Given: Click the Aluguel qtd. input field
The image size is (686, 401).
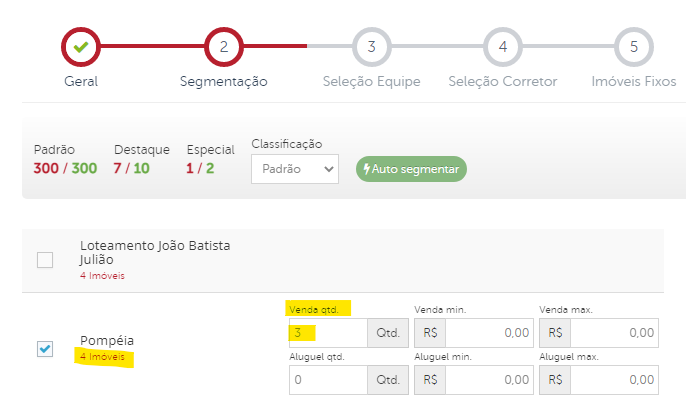Looking at the screenshot, I should tap(327, 380).
